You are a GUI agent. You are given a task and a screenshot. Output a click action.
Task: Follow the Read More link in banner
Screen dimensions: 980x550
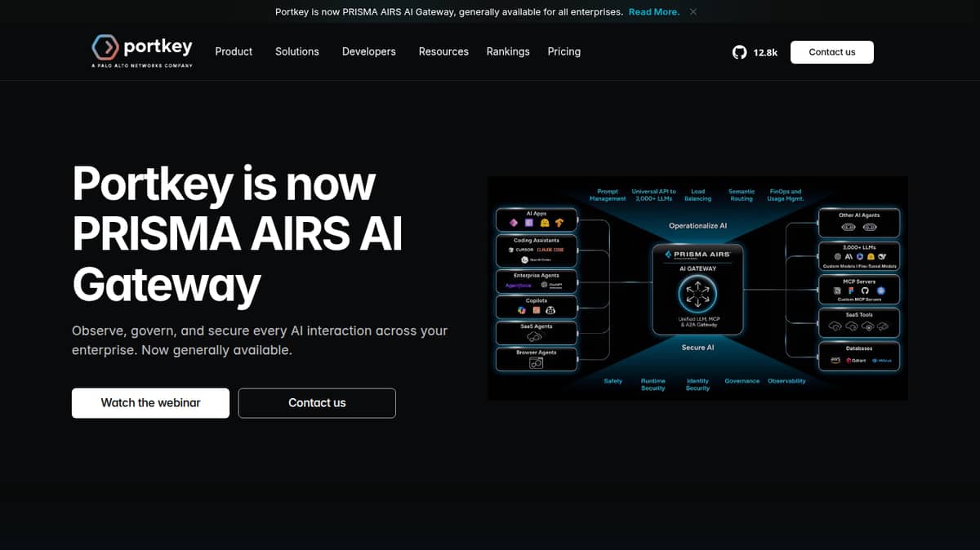point(653,11)
